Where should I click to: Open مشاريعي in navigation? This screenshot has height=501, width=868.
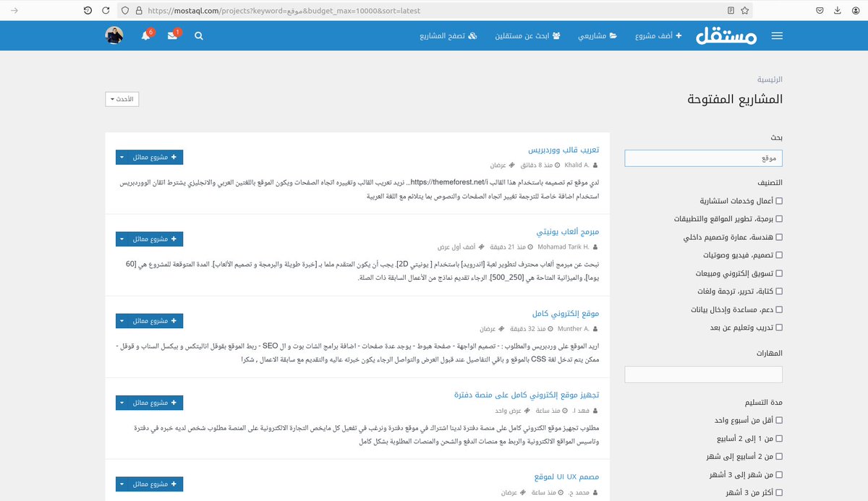(x=597, y=35)
